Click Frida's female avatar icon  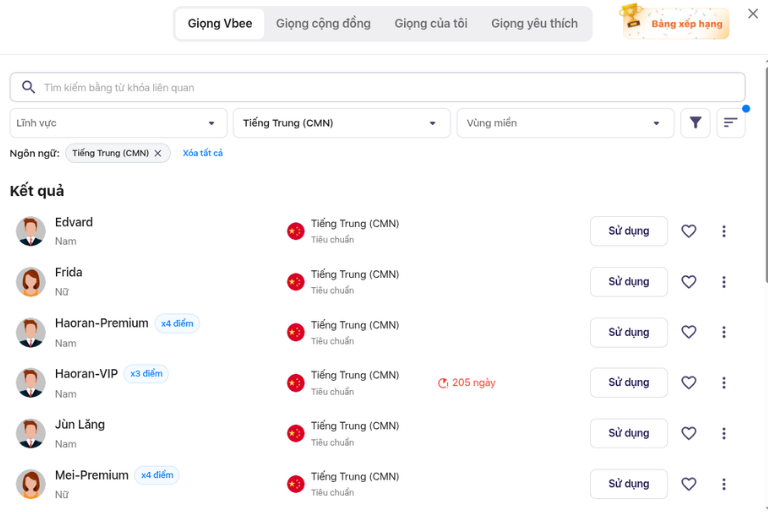click(30, 282)
